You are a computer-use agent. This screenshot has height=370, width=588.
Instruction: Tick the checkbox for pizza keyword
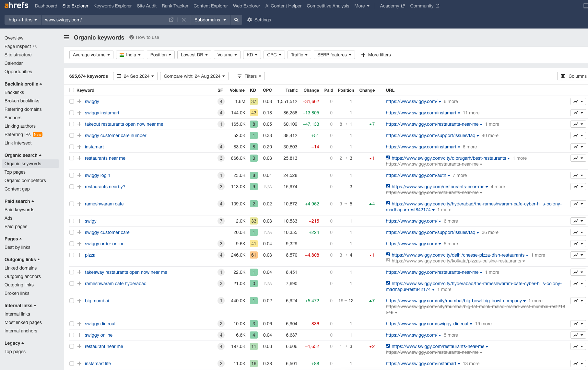[x=72, y=255]
